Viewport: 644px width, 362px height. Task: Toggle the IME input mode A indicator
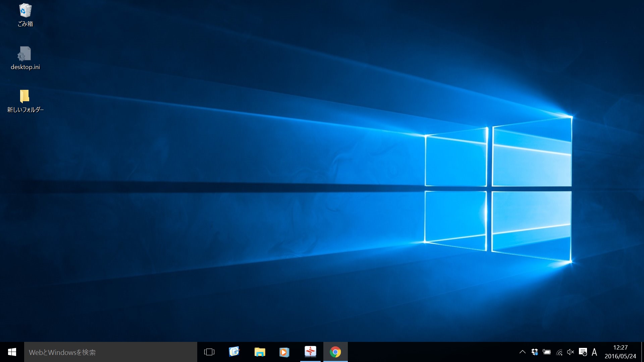coord(594,352)
